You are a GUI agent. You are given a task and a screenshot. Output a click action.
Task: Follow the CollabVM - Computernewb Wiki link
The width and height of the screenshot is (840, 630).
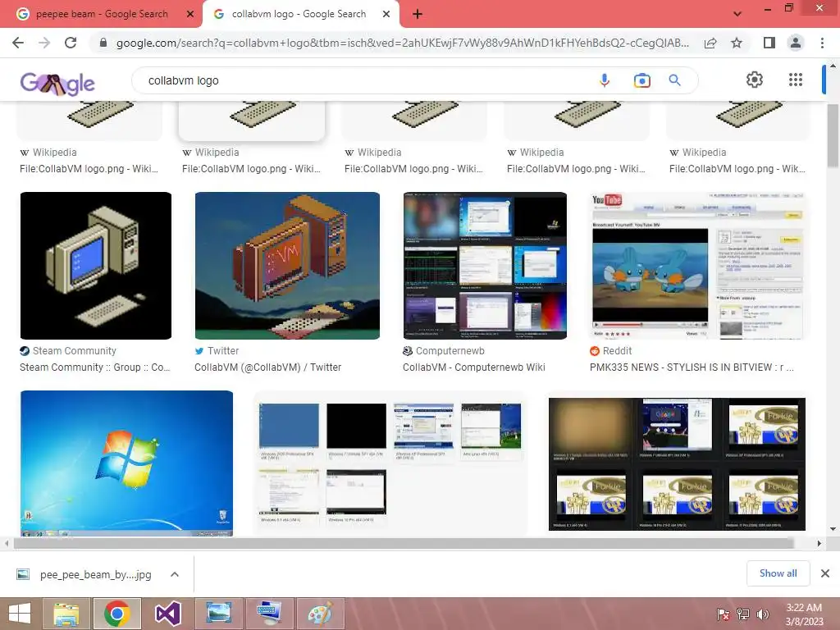tap(474, 367)
